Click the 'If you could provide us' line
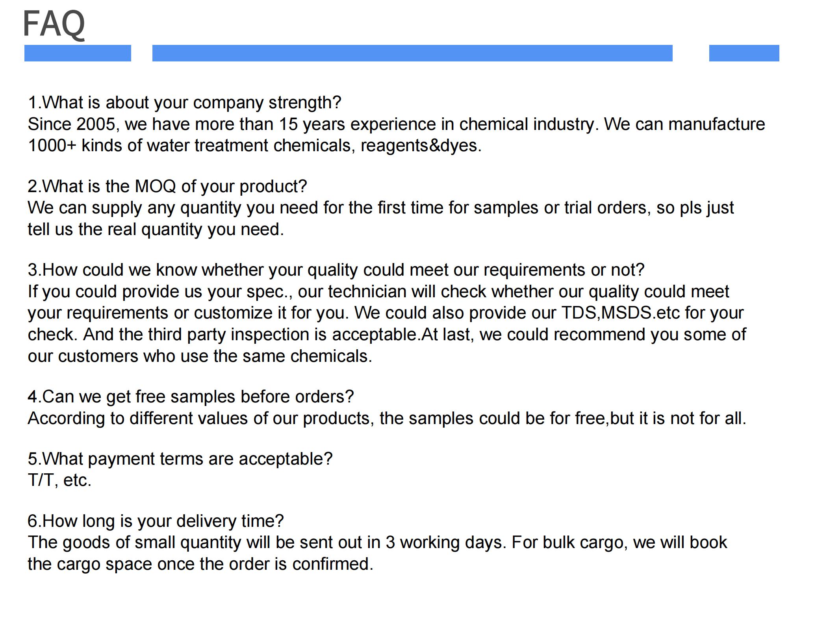Image resolution: width=840 pixels, height=630 pixels. point(378,292)
